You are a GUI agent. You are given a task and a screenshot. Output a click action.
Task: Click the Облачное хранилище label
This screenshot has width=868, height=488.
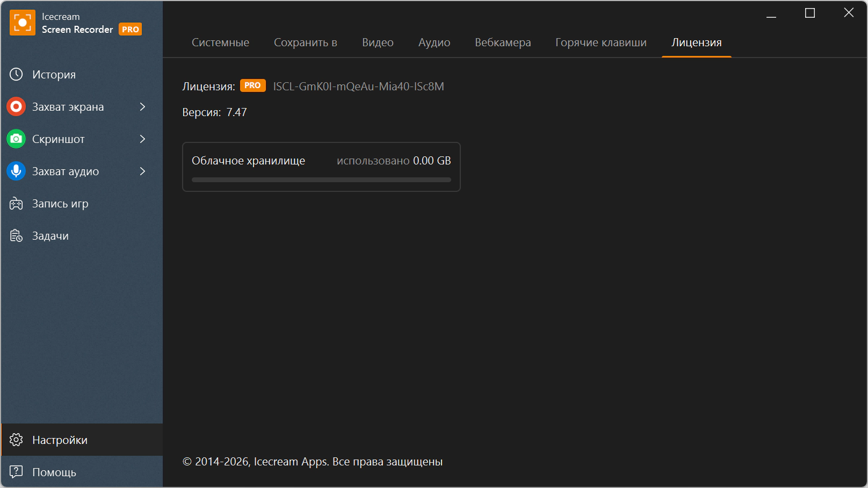pyautogui.click(x=248, y=161)
